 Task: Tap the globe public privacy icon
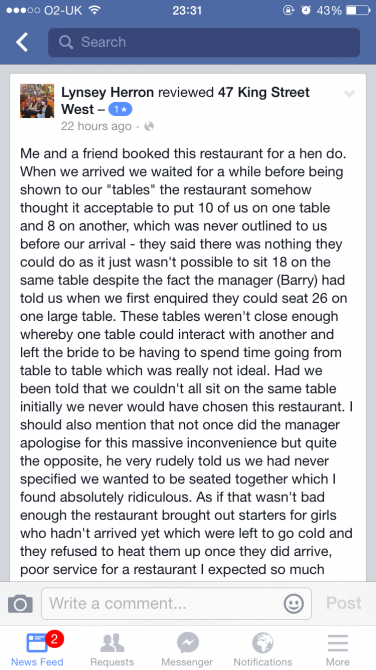[x=149, y=126]
